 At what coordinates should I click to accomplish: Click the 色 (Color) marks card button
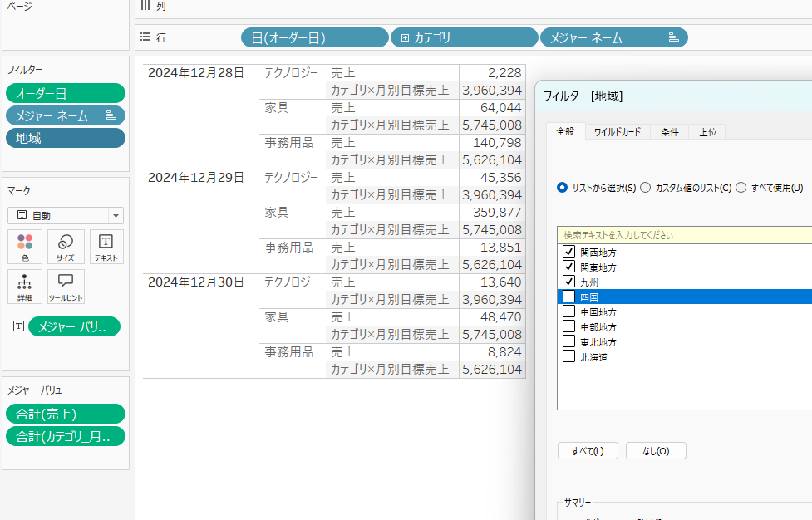[x=25, y=246]
